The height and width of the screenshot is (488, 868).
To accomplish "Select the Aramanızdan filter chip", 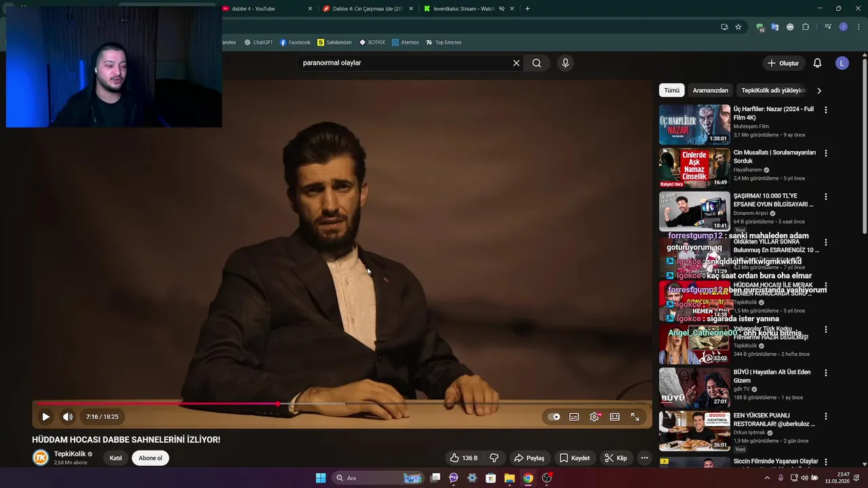I will tap(710, 90).
